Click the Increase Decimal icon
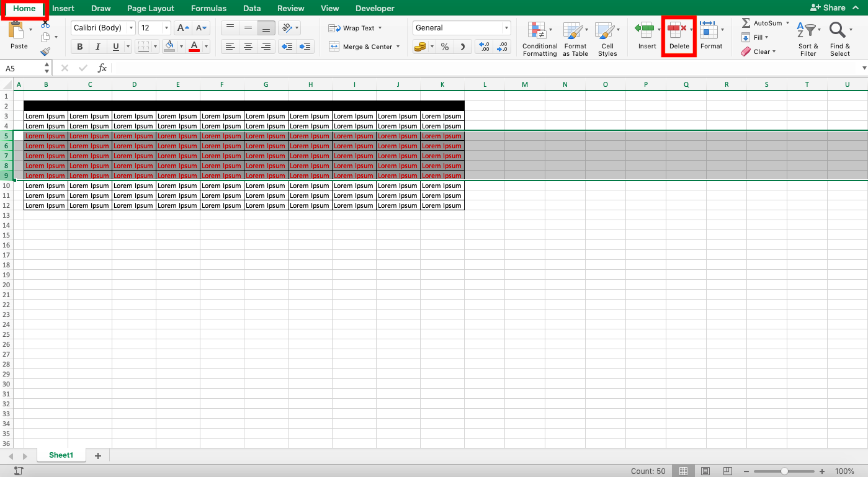 coord(485,47)
